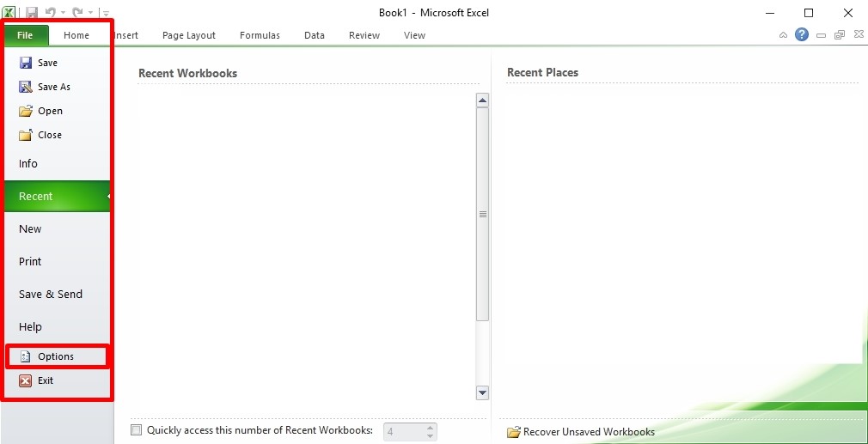Click the Redo arrow icon
Screen dimensions: 868x444
click(x=77, y=12)
